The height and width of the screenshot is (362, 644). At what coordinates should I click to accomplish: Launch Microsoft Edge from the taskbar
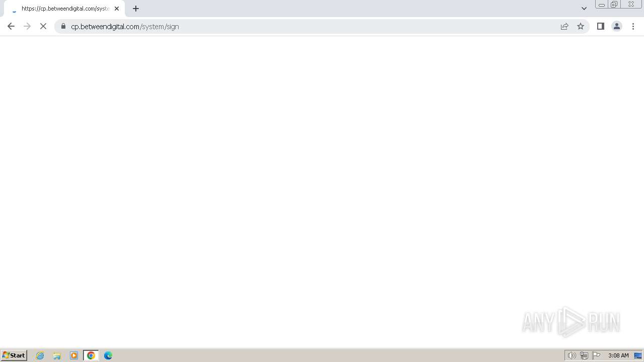108,355
